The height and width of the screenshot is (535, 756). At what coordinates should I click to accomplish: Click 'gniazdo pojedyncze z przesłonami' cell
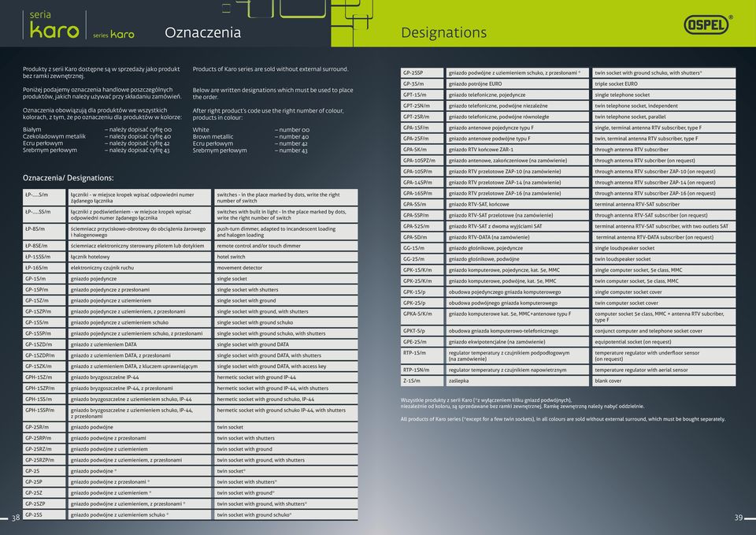tap(139, 289)
